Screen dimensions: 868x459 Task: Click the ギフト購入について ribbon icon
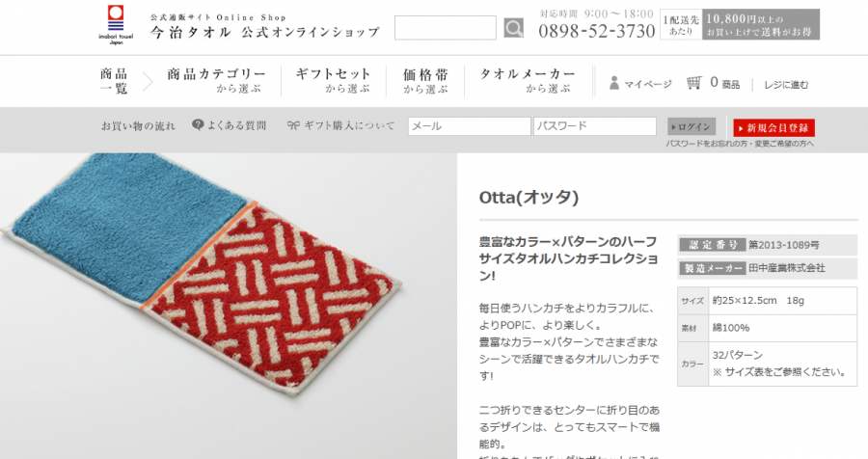293,125
